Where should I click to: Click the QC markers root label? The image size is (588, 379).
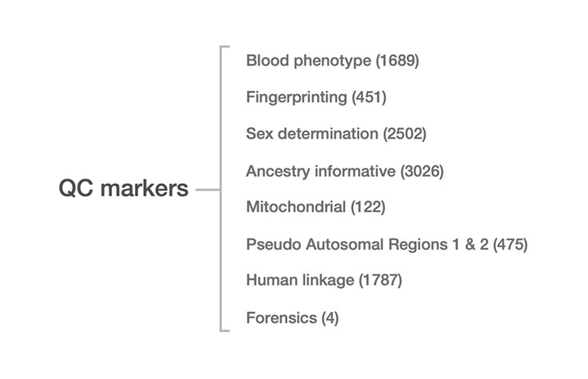124,189
